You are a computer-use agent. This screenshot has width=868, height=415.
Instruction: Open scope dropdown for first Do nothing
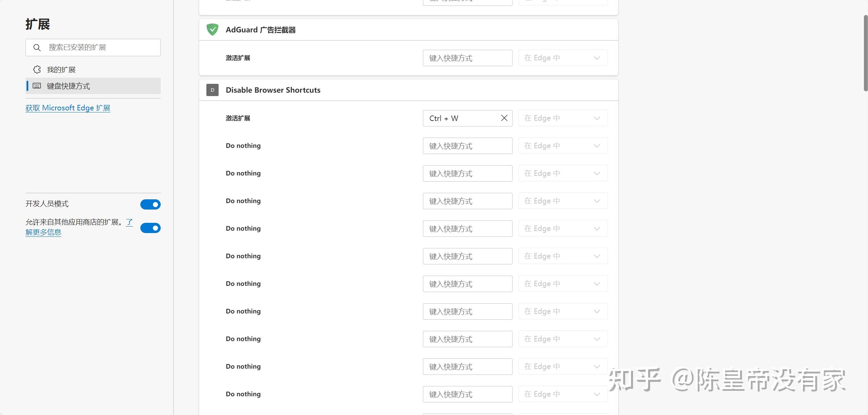point(563,146)
